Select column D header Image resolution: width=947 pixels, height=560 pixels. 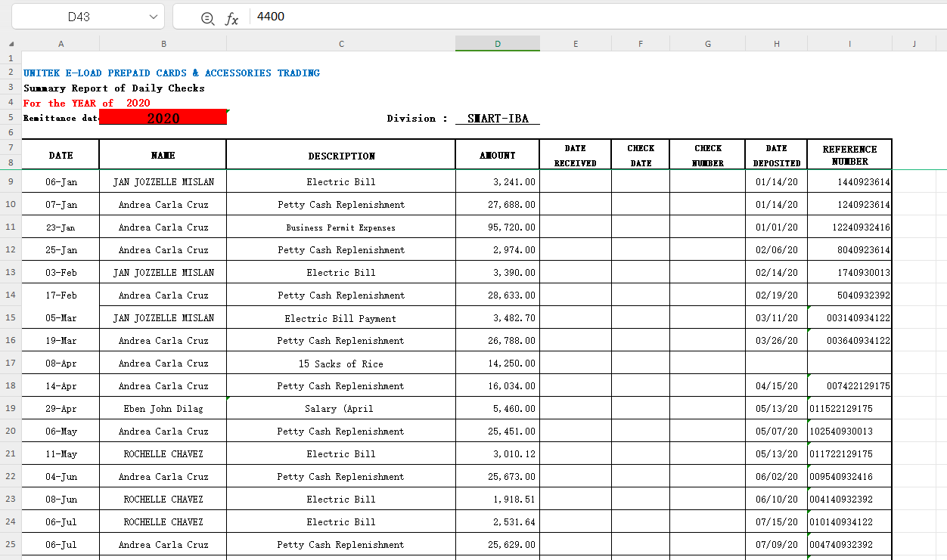click(x=497, y=44)
